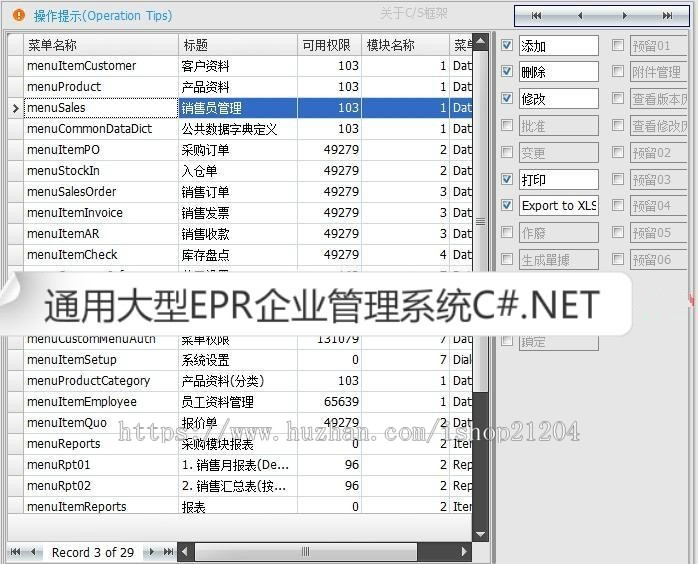This screenshot has width=698, height=564.
Task: Enable the 变更 checkbox
Action: click(507, 152)
